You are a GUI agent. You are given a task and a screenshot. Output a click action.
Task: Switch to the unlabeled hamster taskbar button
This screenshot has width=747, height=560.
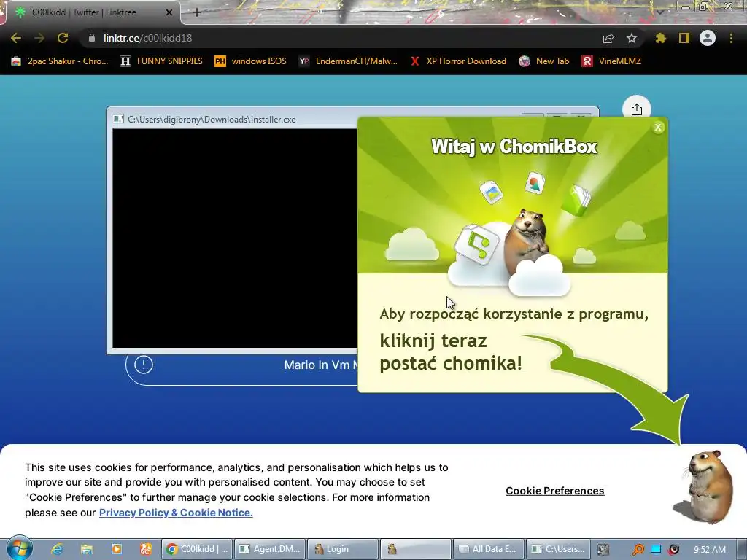coord(416,549)
